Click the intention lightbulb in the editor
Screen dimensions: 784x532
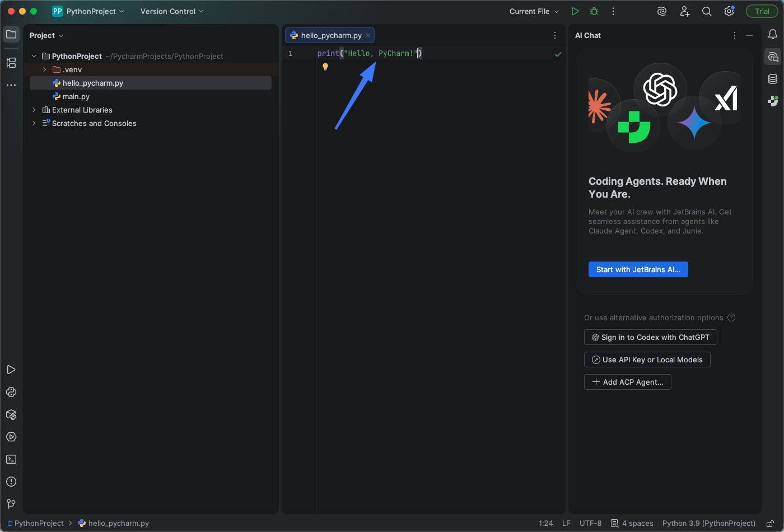(x=325, y=67)
